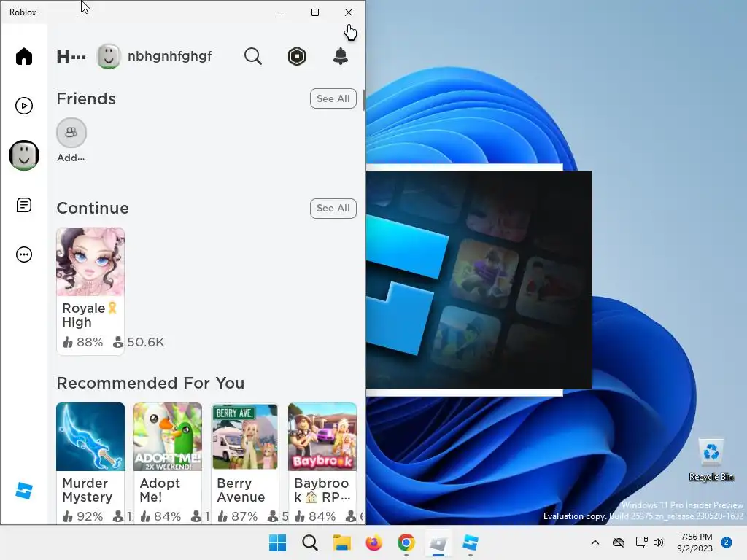Click Royale High 88% rating
Image resolution: width=747 pixels, height=560 pixels.
click(83, 342)
